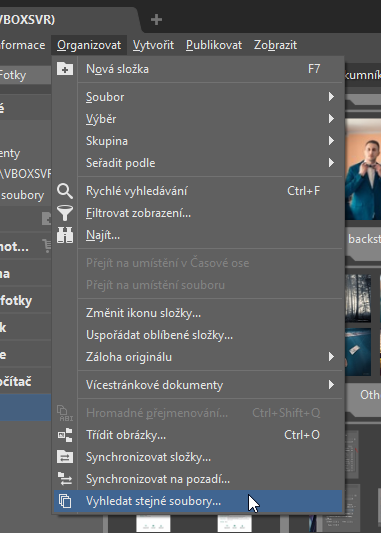Open the Soubor submenu entry
Screen dimensions: 381x533
(198, 97)
